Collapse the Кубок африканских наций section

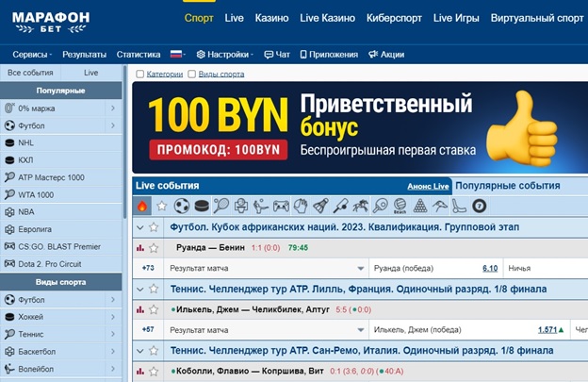(140, 227)
